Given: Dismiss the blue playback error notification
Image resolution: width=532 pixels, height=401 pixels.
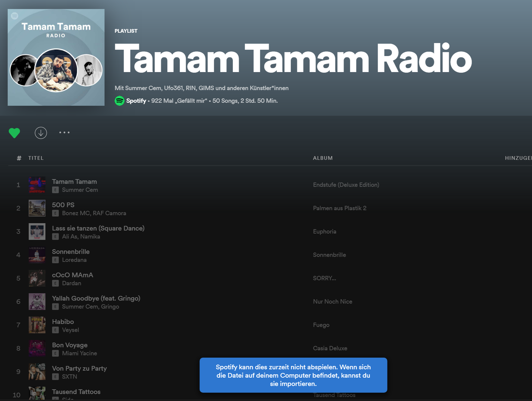Looking at the screenshot, I should 293,375.
